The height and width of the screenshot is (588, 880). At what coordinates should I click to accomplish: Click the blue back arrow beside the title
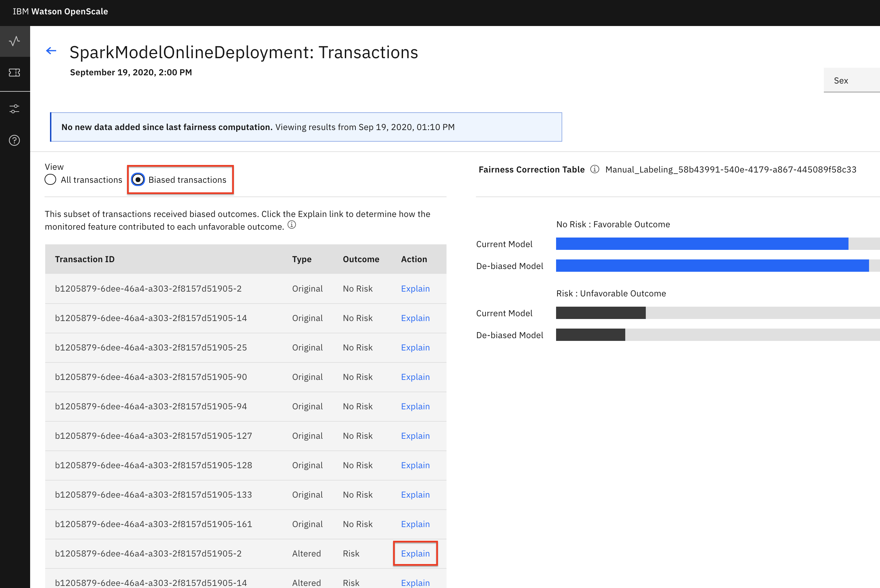[x=51, y=51]
